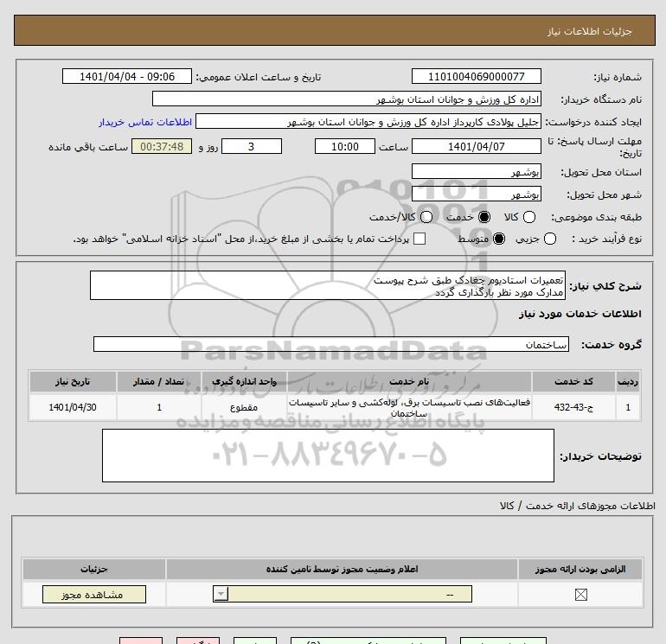Click the تعداد / مقدار column header

pyautogui.click(x=159, y=381)
